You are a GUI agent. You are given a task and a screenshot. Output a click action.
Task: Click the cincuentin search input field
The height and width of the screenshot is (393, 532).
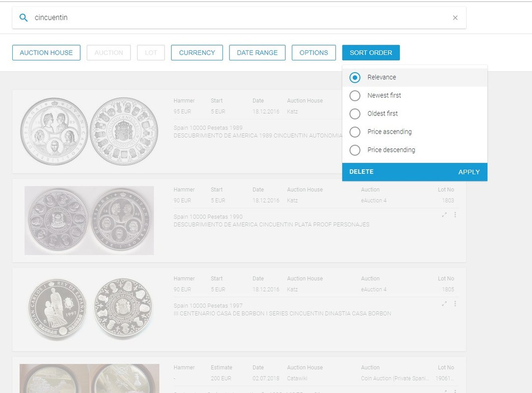(x=239, y=18)
